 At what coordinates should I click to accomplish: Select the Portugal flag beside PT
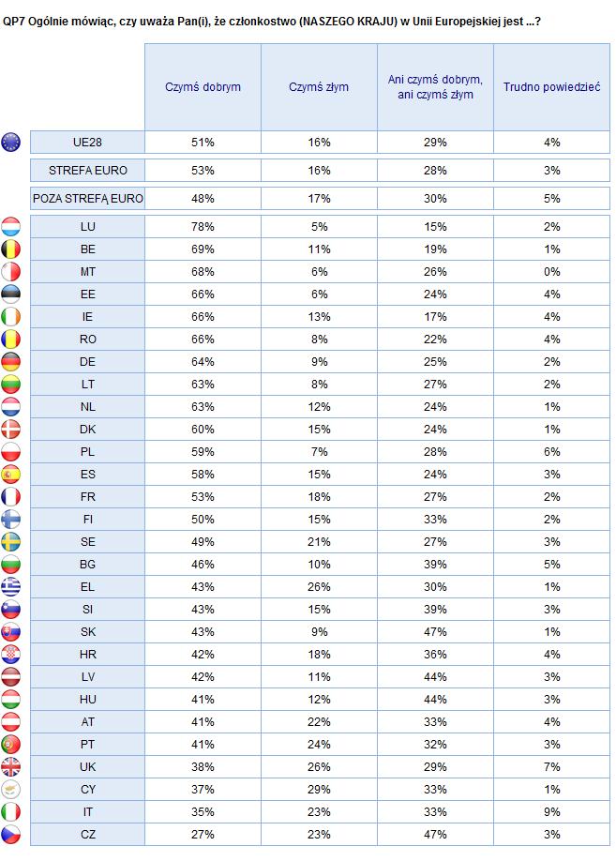[x=10, y=744]
